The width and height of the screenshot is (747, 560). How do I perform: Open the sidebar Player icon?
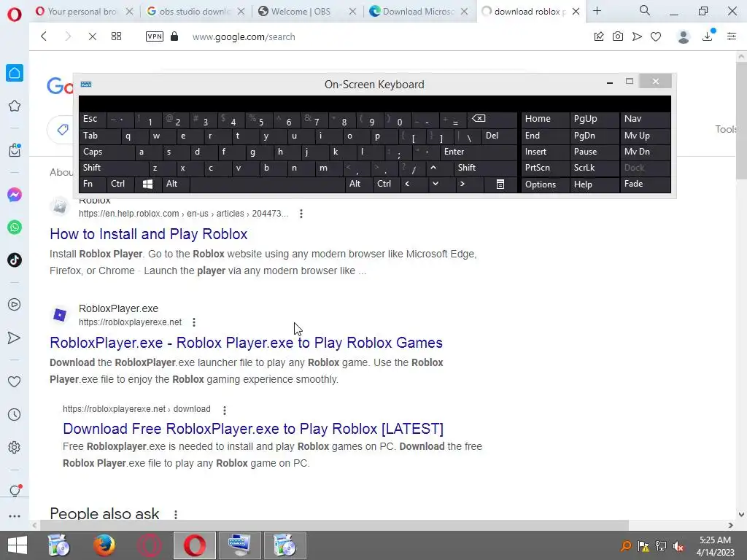tap(15, 305)
